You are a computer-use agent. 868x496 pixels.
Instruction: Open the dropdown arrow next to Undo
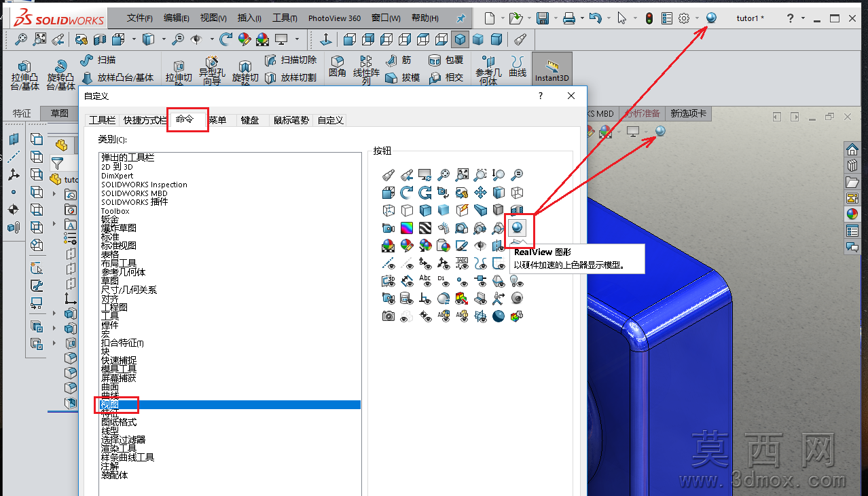click(x=609, y=18)
